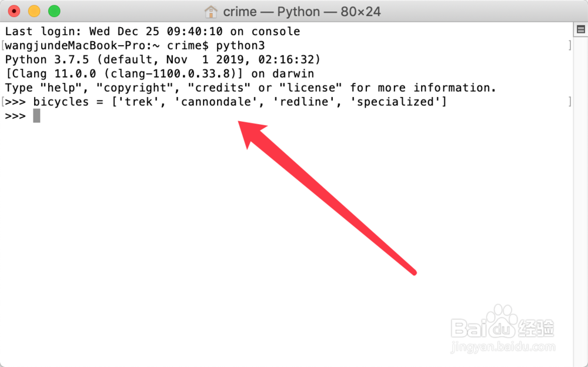Viewport: 588px width, 367px height.
Task: Click the "Python 3.7.5" version text
Action: coord(47,59)
